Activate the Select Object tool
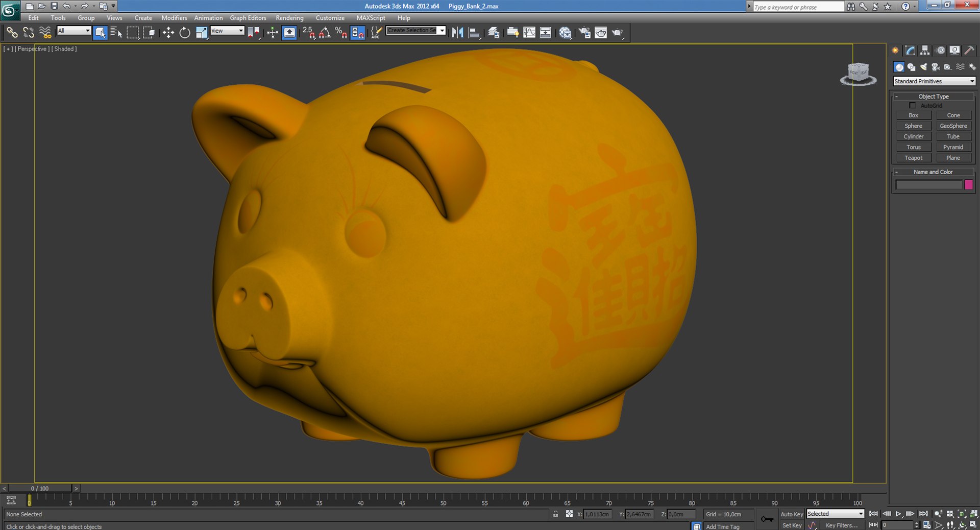Viewport: 980px width, 530px height. 100,33
